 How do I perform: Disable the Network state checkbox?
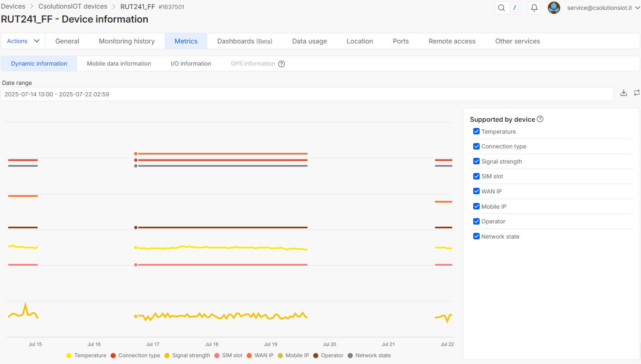click(x=476, y=237)
